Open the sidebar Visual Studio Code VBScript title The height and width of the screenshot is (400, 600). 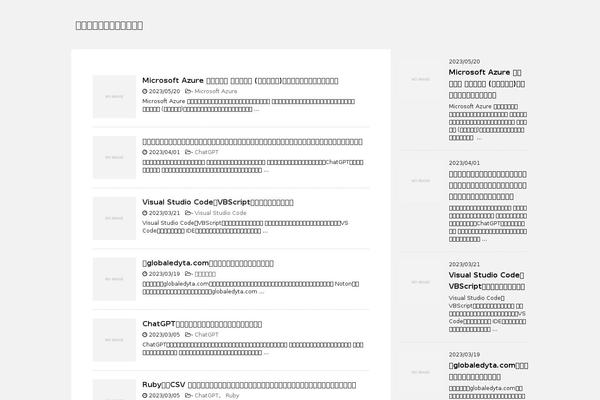(487, 281)
